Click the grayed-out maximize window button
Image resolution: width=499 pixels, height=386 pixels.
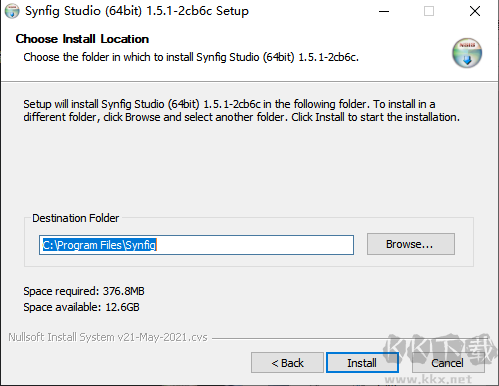tap(429, 11)
